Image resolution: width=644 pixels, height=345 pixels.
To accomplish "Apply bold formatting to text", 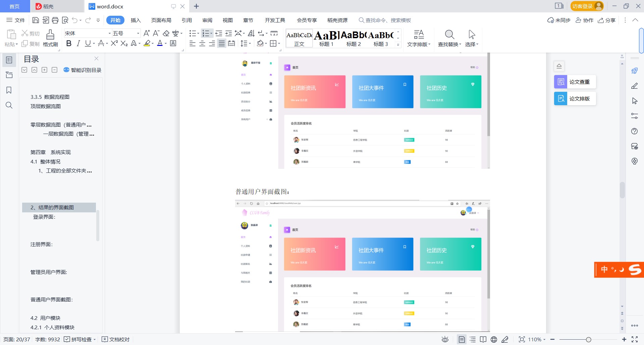I will pyautogui.click(x=69, y=44).
